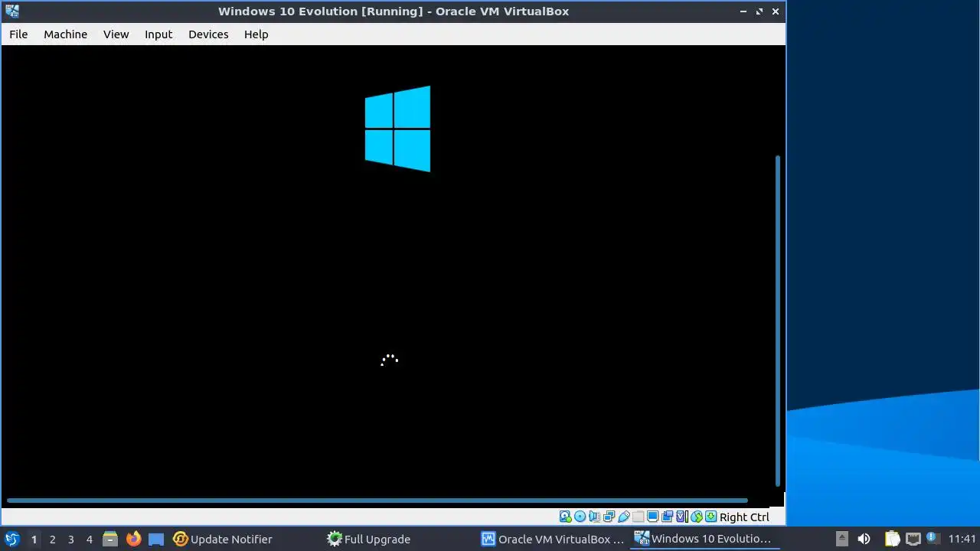Launch Firefox from the panel
Image resolution: width=980 pixels, height=551 pixels.
[133, 539]
